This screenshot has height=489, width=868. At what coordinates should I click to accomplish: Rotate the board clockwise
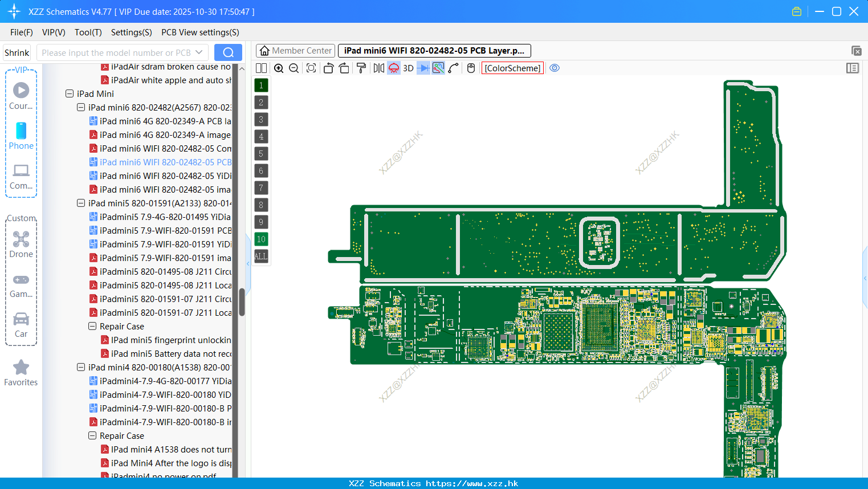tap(344, 68)
